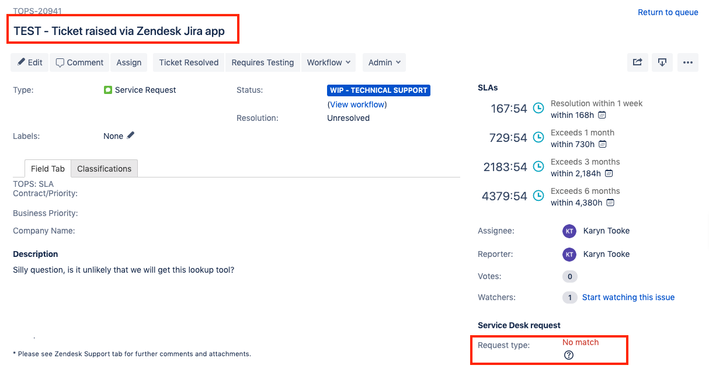Viewport: 709px width, 369px height.
Task: Open calendar icon next to within 2,184h
Action: 609,173
